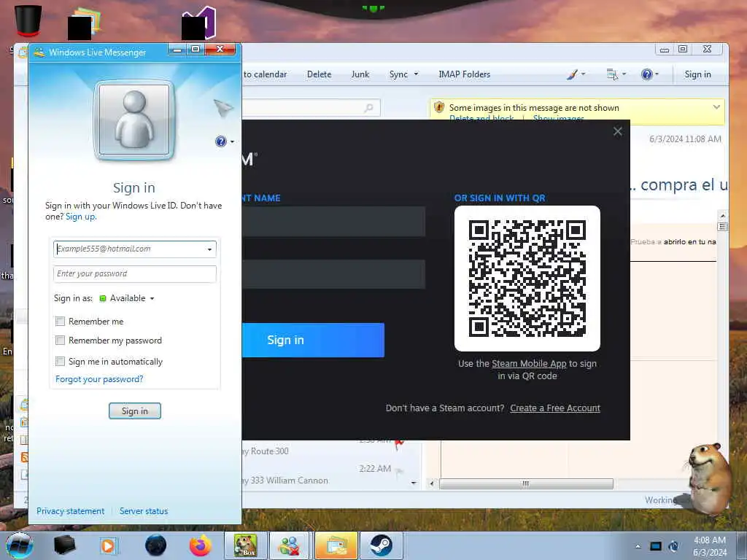Open the stacked pictures desktop icon

[x=86, y=24]
